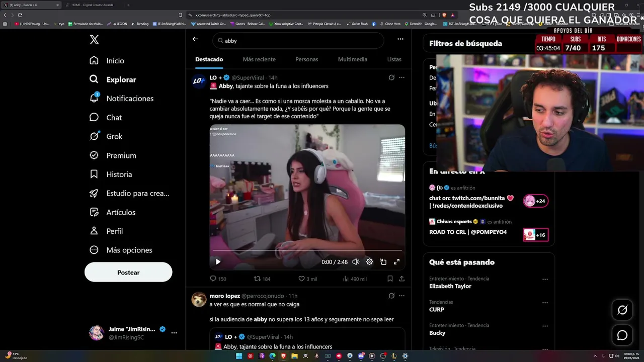This screenshot has width=644, height=362.
Task: Show hidden system tray icons
Action: coord(595,356)
